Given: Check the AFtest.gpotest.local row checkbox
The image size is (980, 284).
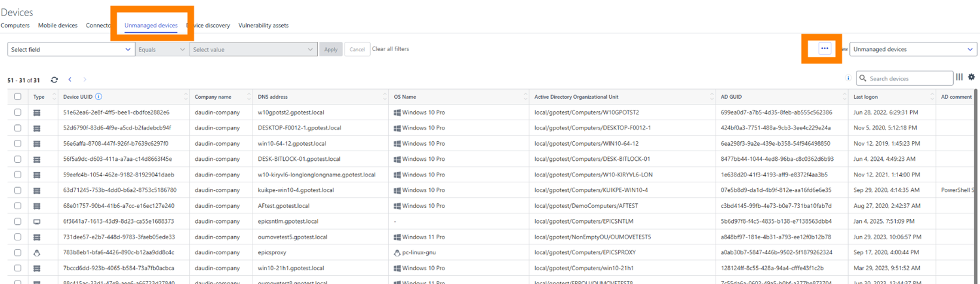Looking at the screenshot, I should pyautogui.click(x=18, y=206).
